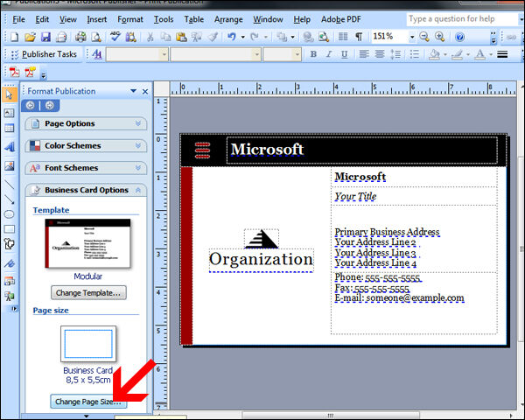
Task: Open line/border style options
Action: coord(502,54)
